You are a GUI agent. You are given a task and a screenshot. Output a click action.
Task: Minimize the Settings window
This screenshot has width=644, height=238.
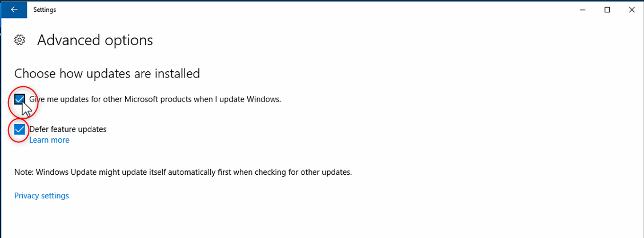click(x=582, y=10)
